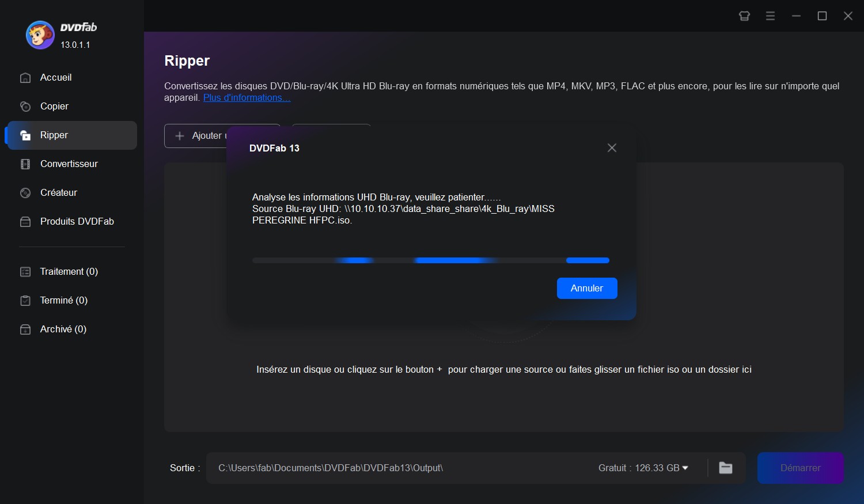The image size is (864, 504).
Task: Select the Ripper module
Action: pyautogui.click(x=71, y=135)
